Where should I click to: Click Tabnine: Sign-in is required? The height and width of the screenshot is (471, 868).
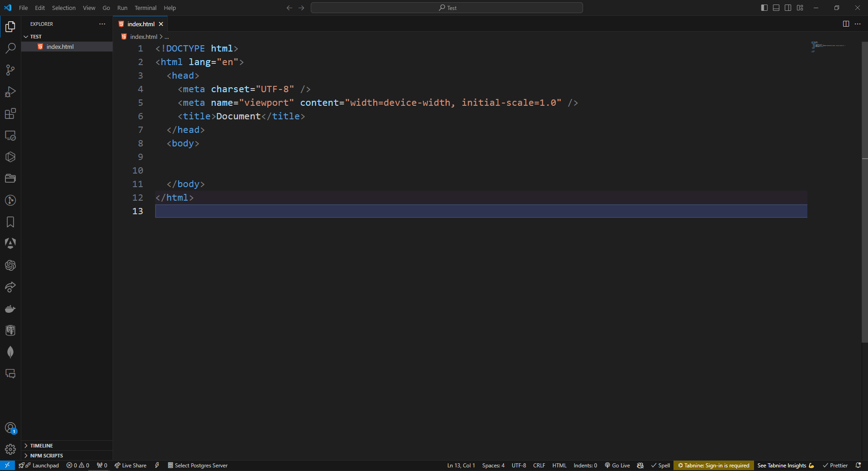(x=713, y=465)
